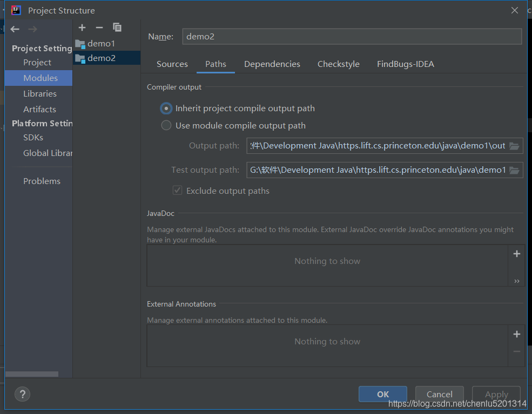The image size is (532, 414).
Task: Open Global Libraries platform settings
Action: coord(38,153)
